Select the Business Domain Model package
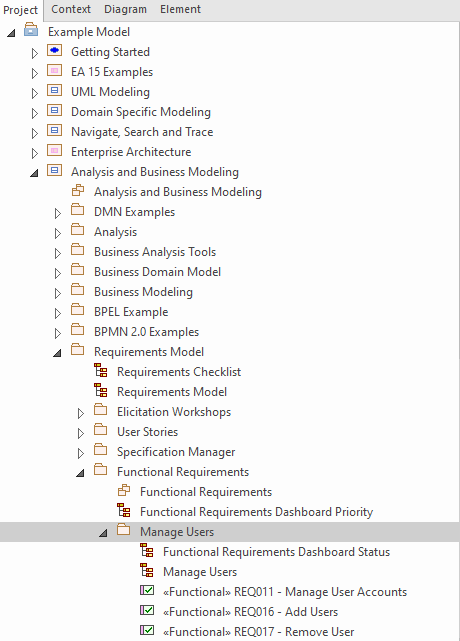Viewport: 460px width, 641px height. [x=157, y=272]
